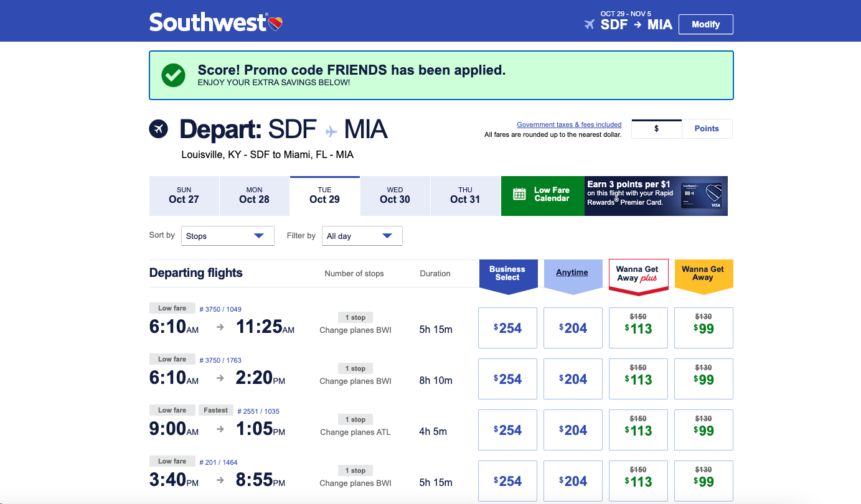The height and width of the screenshot is (504, 861).
Task: Switch fare display to Points
Action: [707, 129]
